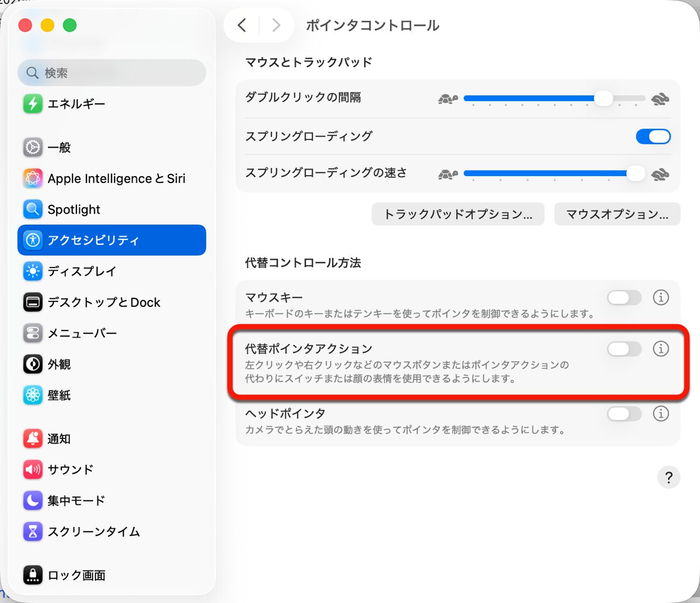Click the tortoise icon for スプリングローディングの速さ
This screenshot has height=603, width=700.
448,174
